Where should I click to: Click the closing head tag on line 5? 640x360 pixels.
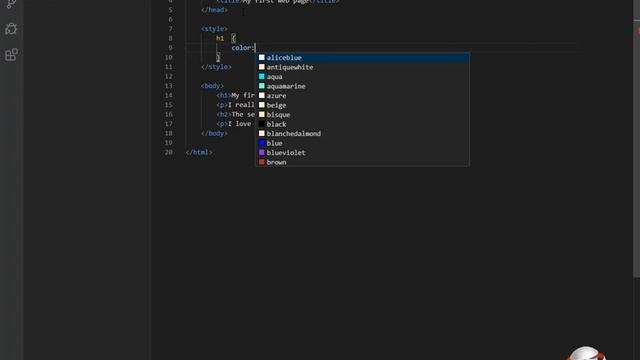tap(214, 10)
